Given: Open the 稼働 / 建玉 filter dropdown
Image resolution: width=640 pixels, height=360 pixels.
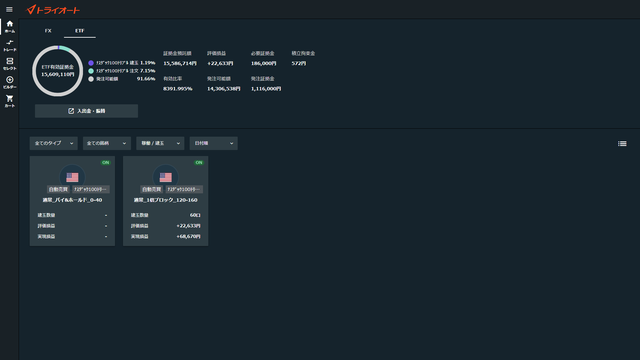Looking at the screenshot, I should (160, 143).
